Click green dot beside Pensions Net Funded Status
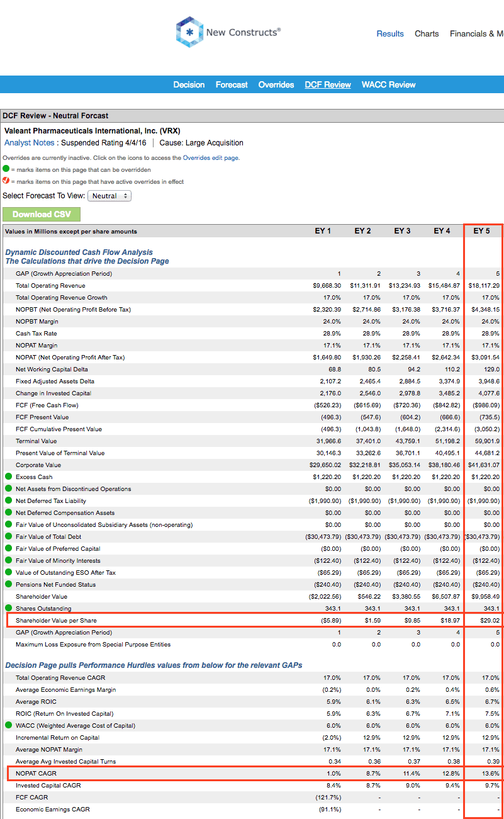This screenshot has width=504, height=819. (x=8, y=584)
